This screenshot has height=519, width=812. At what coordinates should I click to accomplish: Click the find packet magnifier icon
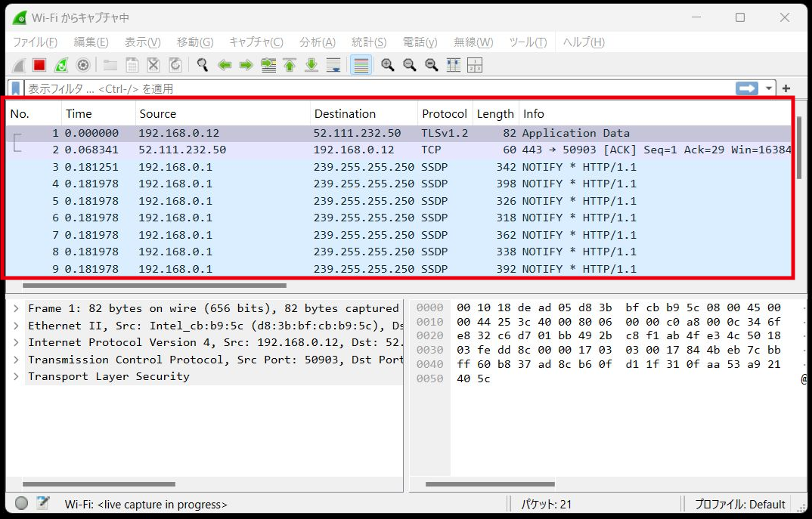coord(202,65)
